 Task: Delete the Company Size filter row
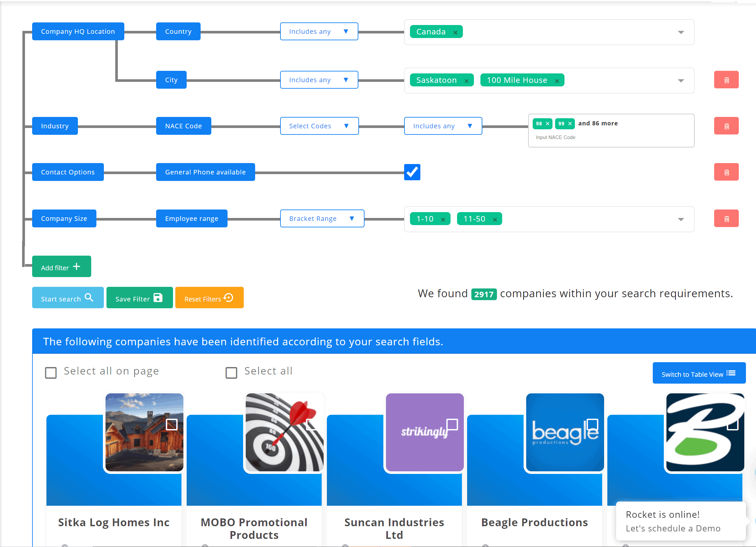click(x=726, y=219)
